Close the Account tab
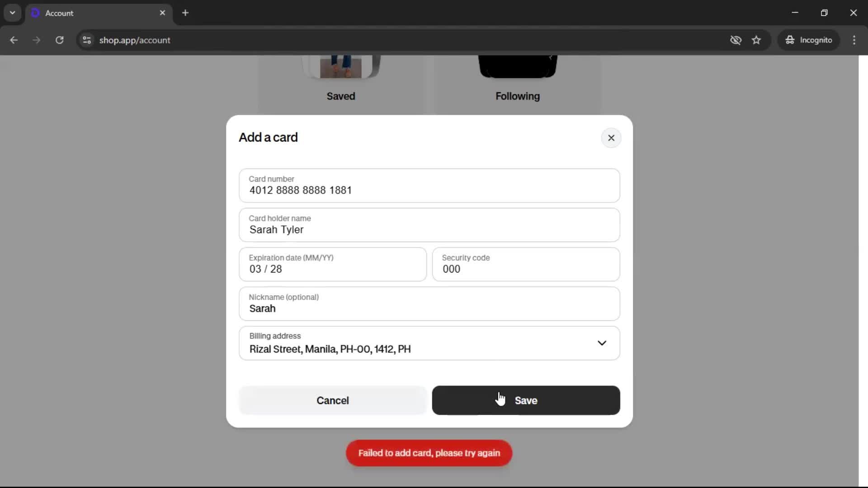This screenshot has width=868, height=488. (162, 13)
